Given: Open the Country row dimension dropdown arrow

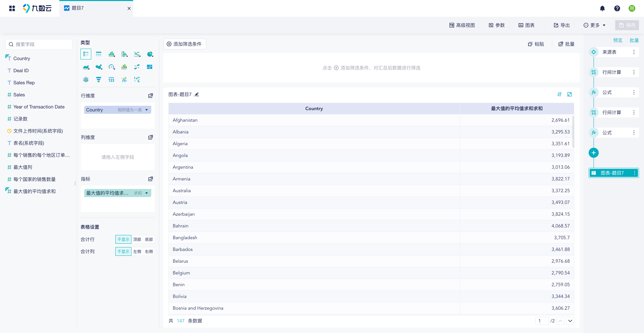Looking at the screenshot, I should coord(147,110).
